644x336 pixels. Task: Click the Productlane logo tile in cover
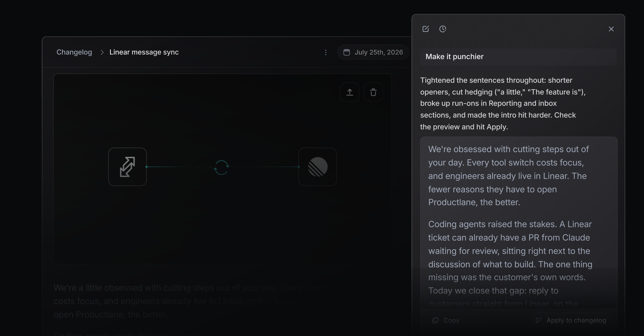point(127,167)
